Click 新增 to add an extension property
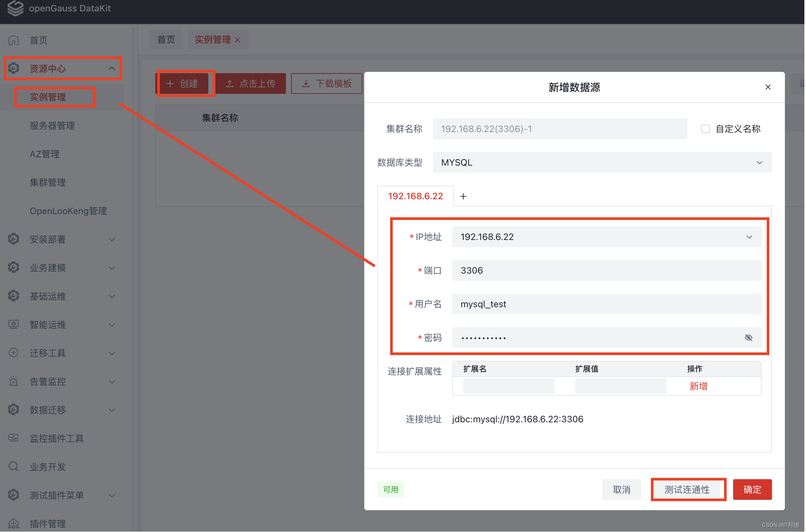 [699, 386]
